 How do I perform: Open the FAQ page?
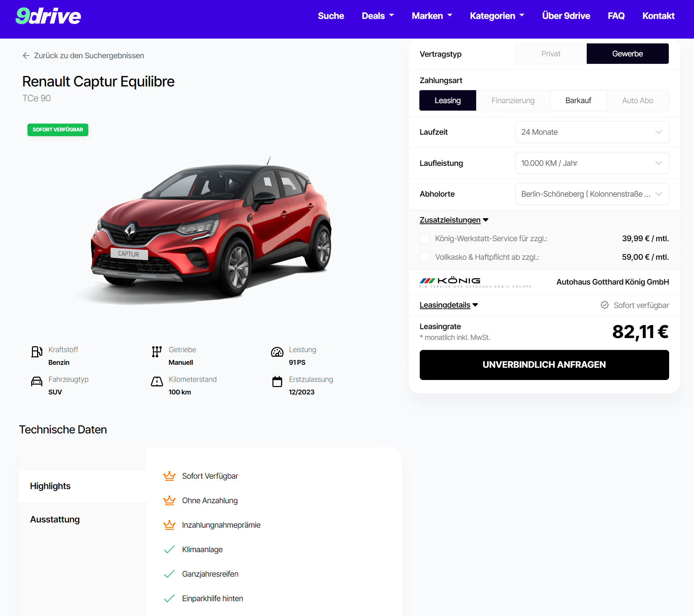click(x=616, y=16)
